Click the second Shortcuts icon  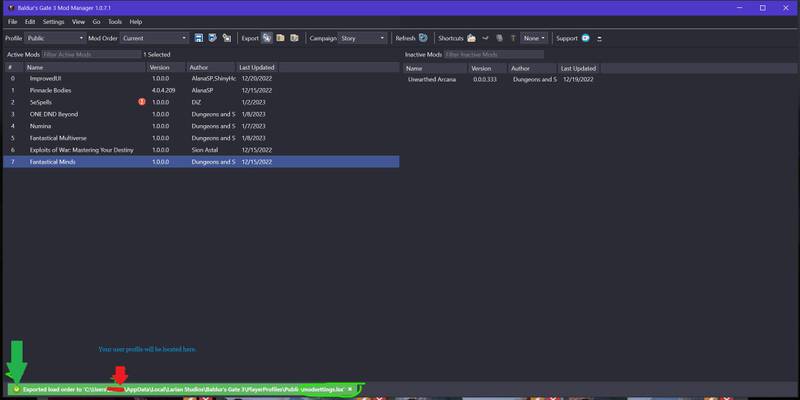tap(485, 38)
